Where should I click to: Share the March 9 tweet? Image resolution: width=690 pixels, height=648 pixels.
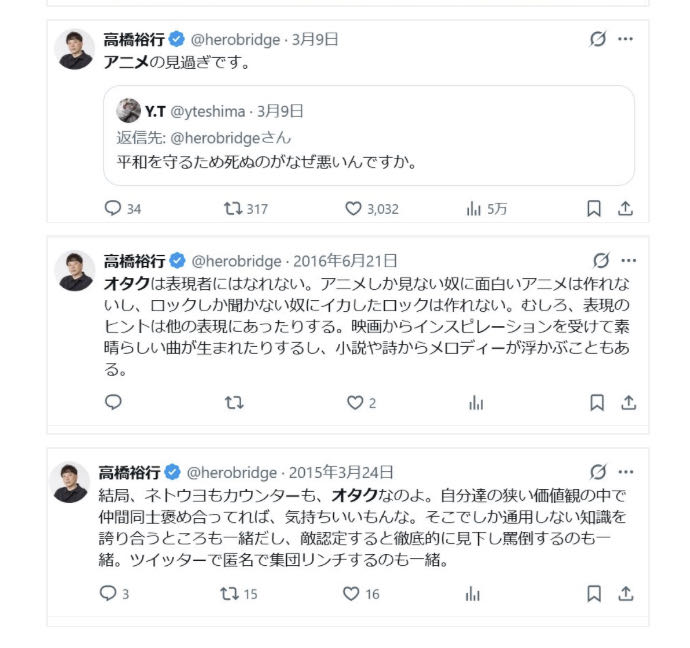coord(626,208)
